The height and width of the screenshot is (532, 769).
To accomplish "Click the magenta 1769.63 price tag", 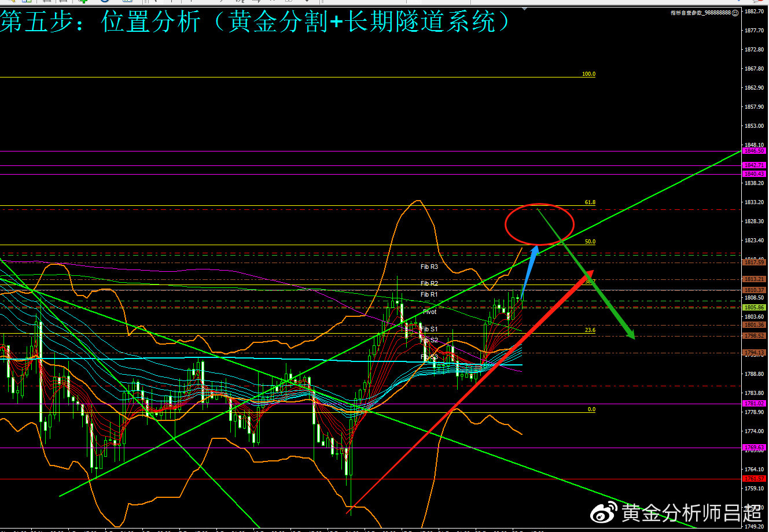I will click(x=756, y=448).
